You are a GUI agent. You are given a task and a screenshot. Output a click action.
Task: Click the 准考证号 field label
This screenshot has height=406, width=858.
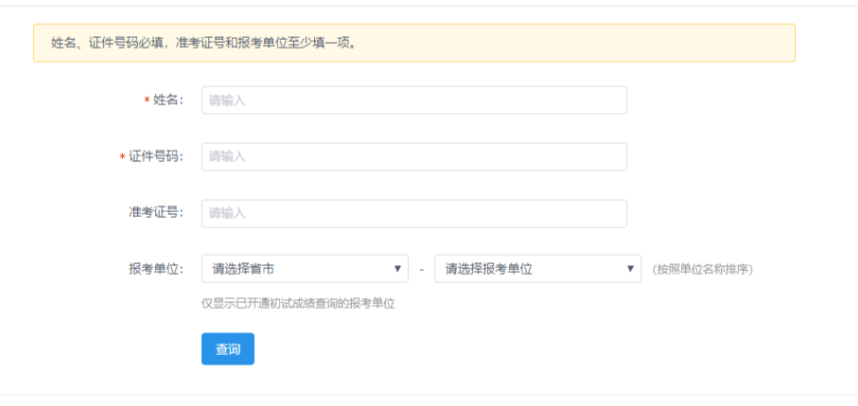(156, 213)
